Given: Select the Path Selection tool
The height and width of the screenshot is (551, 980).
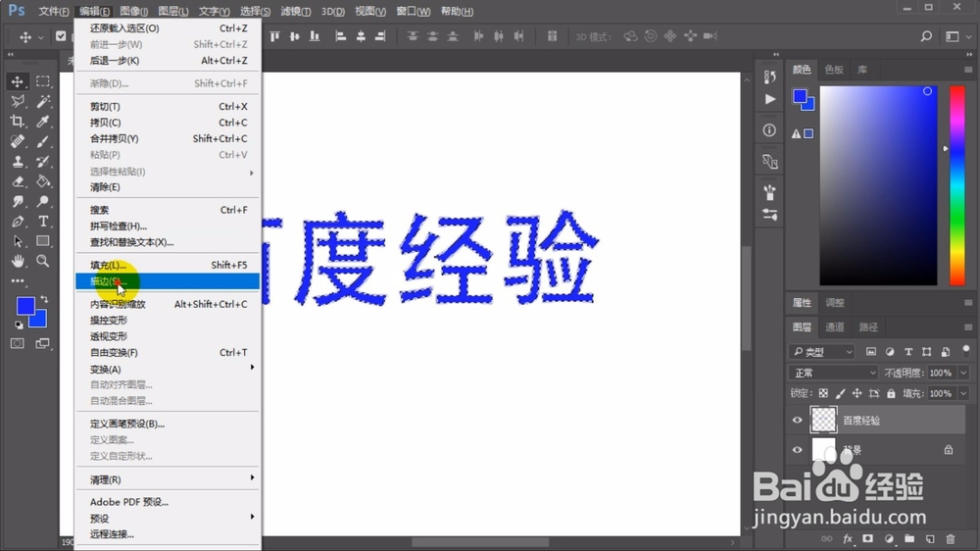Looking at the screenshot, I should tap(17, 241).
